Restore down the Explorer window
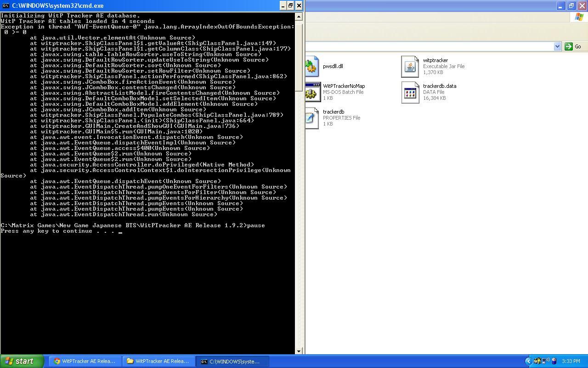The width and height of the screenshot is (588, 368). (x=571, y=6)
